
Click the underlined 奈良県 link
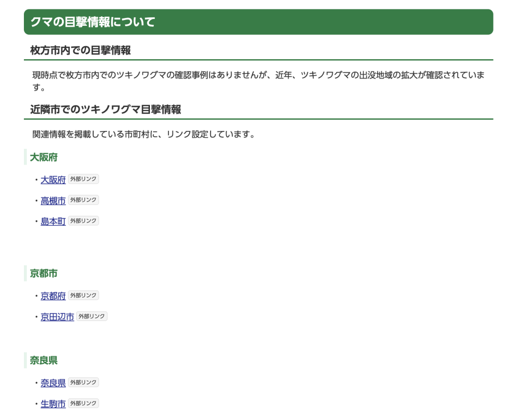coord(53,383)
